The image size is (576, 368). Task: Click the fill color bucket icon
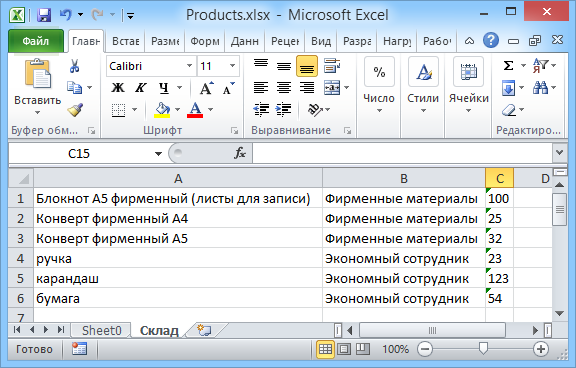click(x=162, y=109)
